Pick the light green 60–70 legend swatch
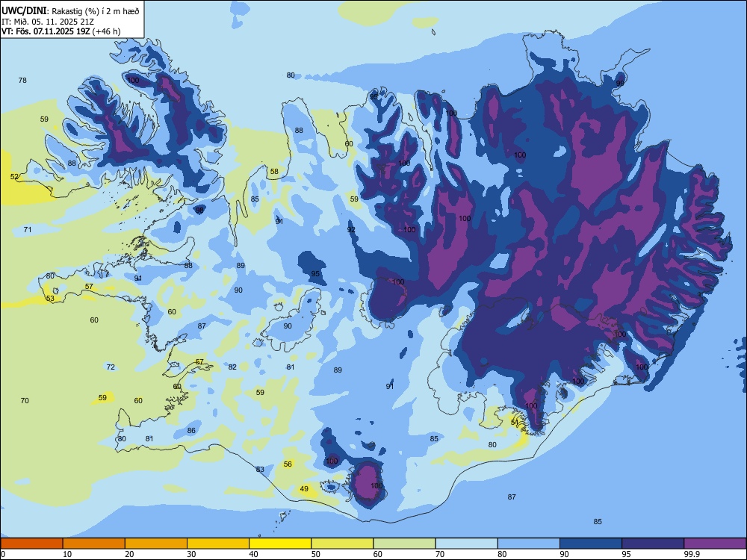The height and width of the screenshot is (560, 747). tap(404, 544)
